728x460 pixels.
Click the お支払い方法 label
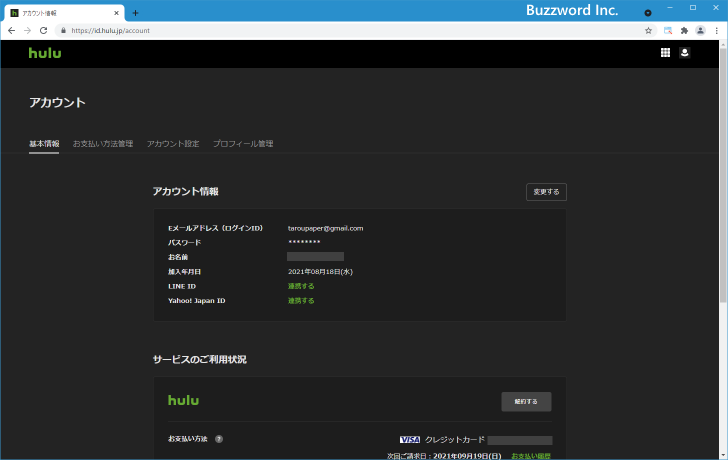(x=188, y=439)
